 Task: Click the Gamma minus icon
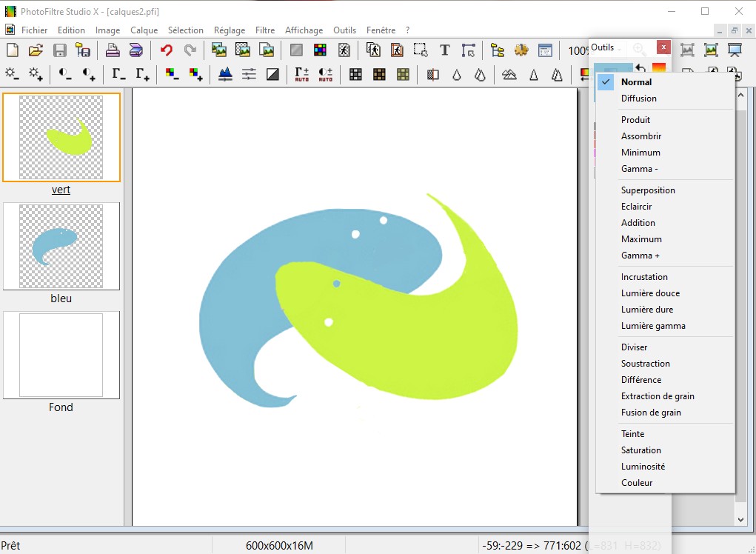(x=118, y=74)
